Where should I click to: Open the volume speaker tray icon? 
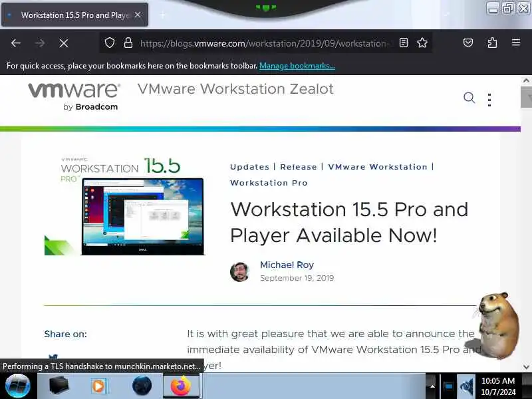(466, 386)
